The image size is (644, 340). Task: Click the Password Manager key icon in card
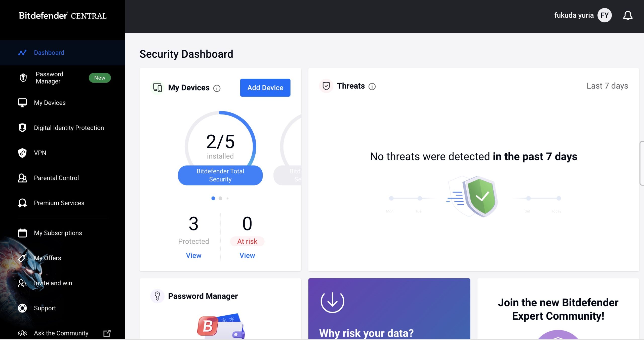point(157,296)
